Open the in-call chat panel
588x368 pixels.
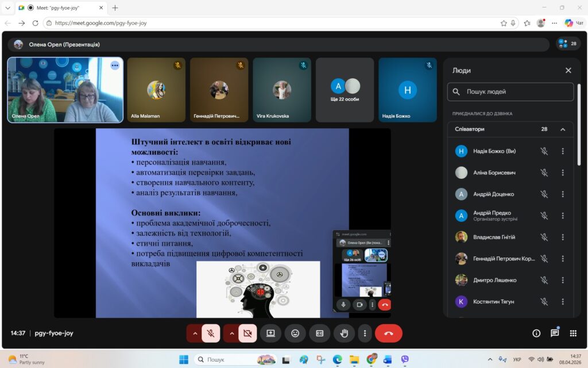click(555, 333)
